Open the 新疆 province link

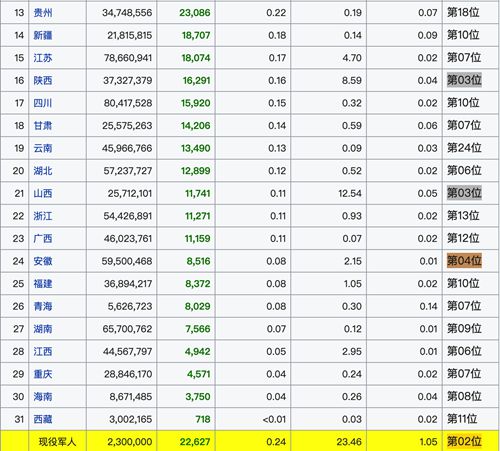(x=43, y=35)
